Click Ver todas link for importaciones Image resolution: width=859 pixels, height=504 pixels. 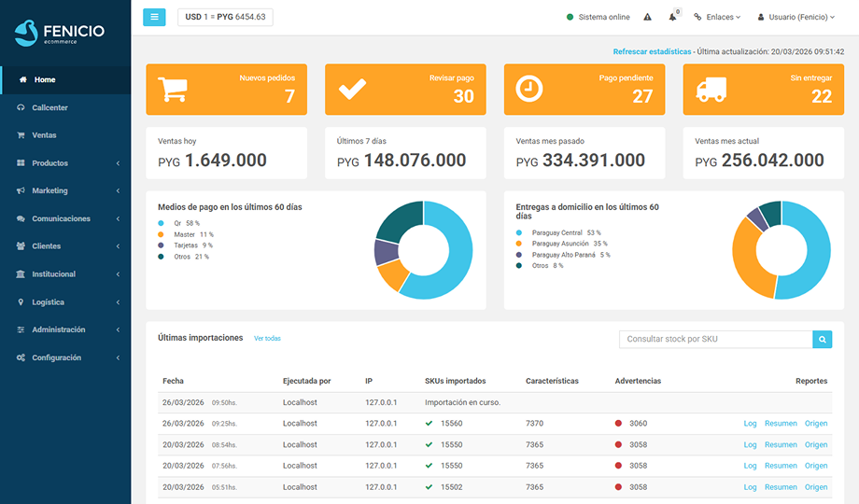267,339
